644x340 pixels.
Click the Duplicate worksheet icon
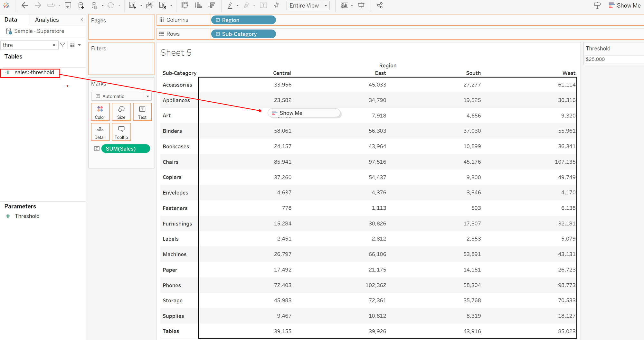tap(150, 5)
